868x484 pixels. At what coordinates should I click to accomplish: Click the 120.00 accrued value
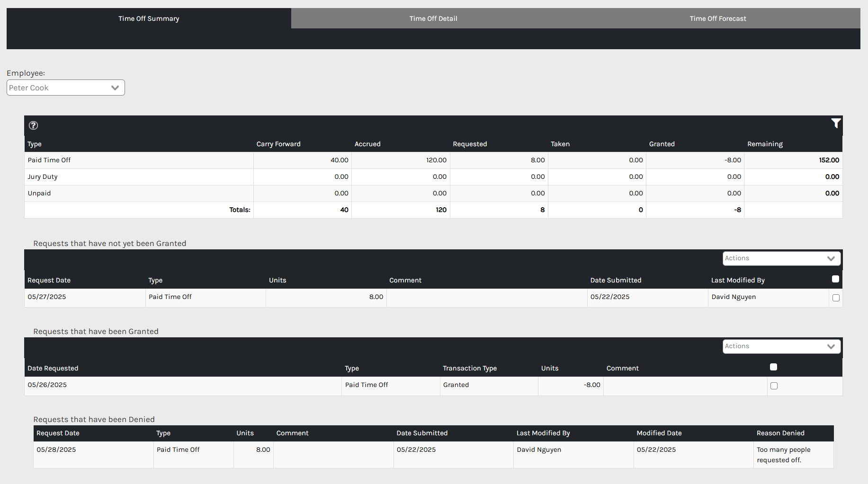pyautogui.click(x=436, y=160)
